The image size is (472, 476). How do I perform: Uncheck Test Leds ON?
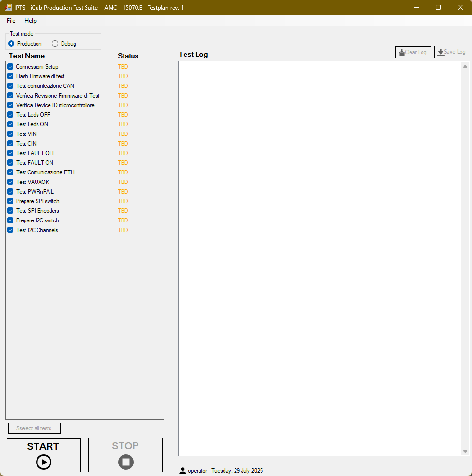point(11,124)
